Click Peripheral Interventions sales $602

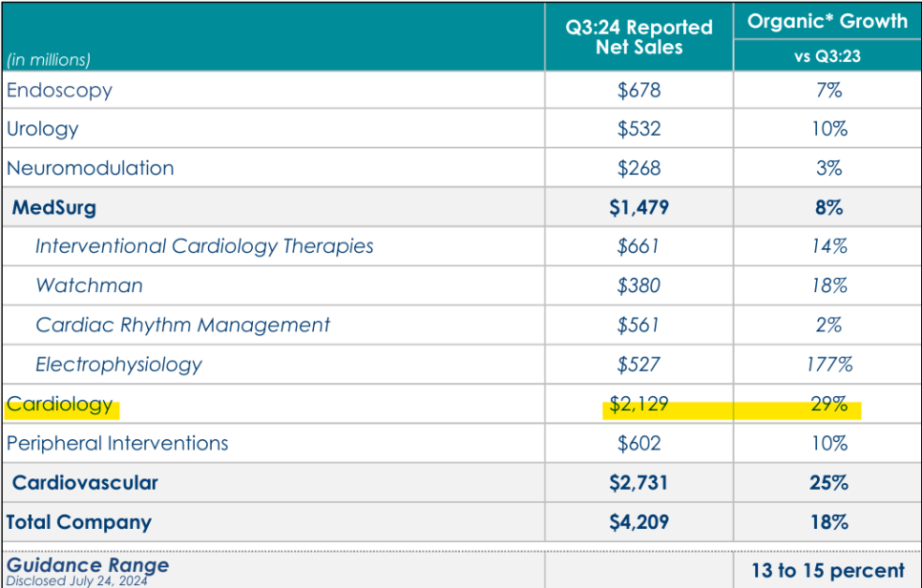tap(639, 443)
